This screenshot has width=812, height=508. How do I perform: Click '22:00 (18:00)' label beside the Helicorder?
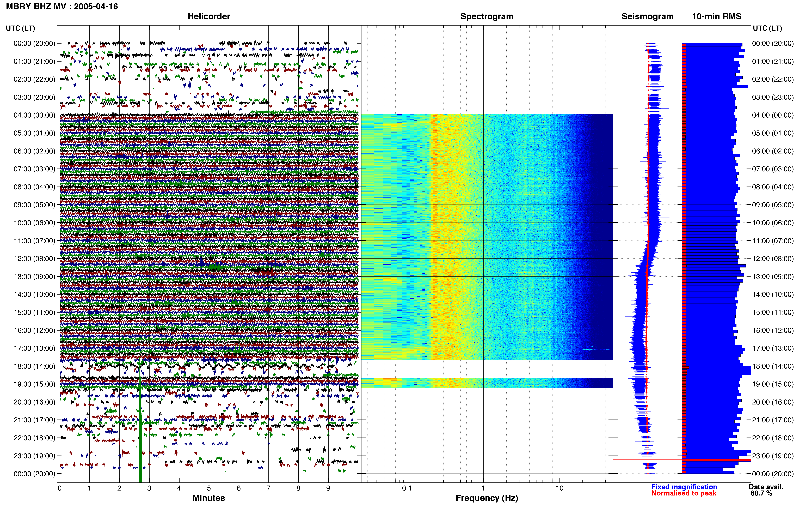34,438
